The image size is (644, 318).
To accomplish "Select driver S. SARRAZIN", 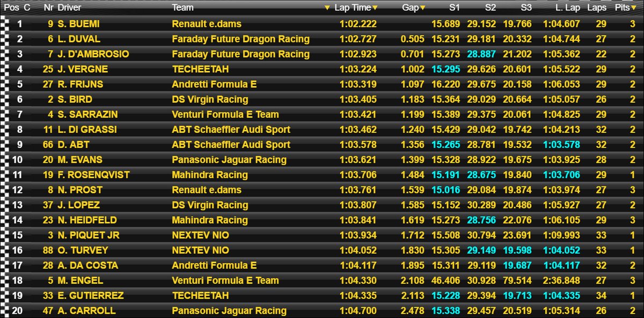I will [x=87, y=114].
